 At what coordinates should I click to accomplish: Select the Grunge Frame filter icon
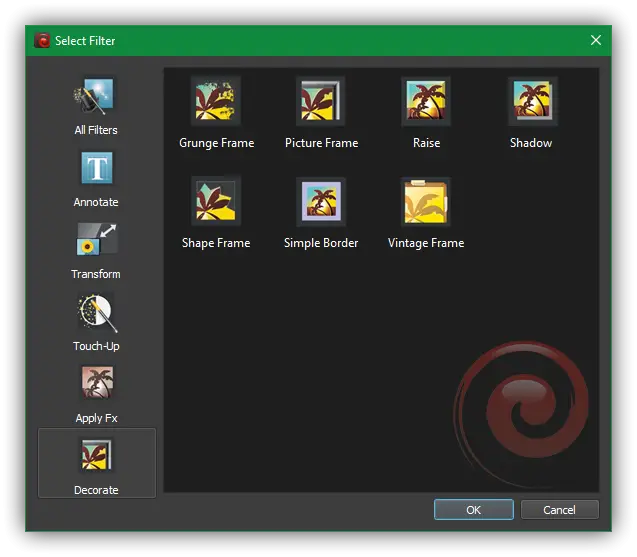click(216, 102)
